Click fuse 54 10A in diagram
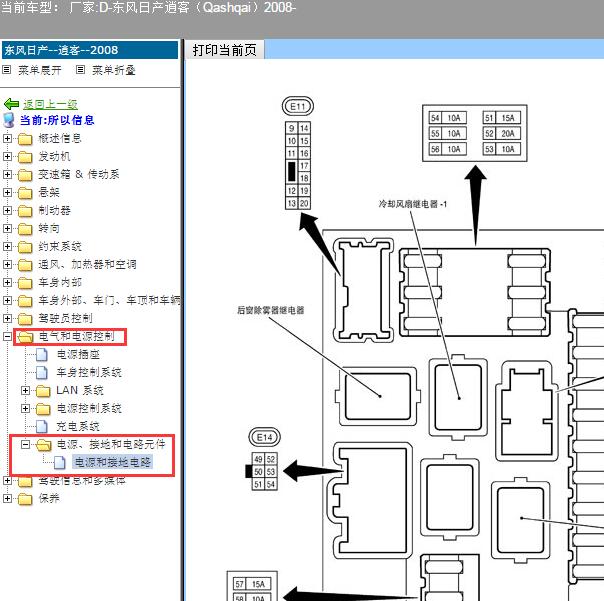Image resolution: width=604 pixels, height=601 pixels. click(x=448, y=118)
